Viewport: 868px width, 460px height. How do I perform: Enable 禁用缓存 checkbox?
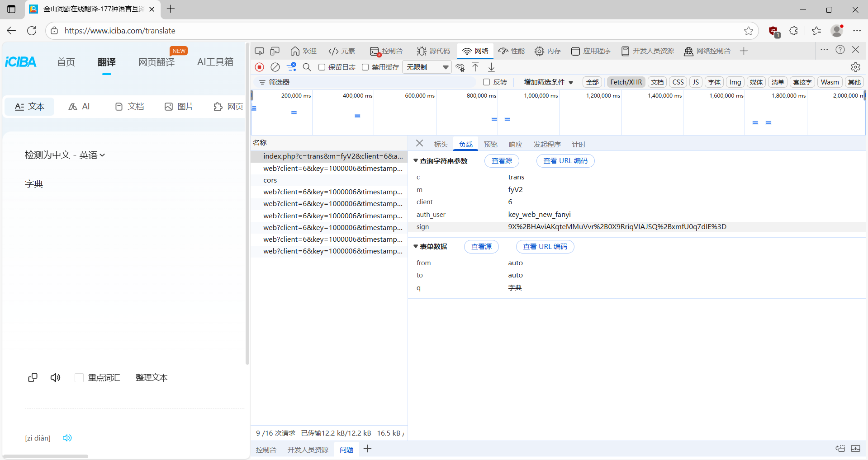pyautogui.click(x=365, y=67)
